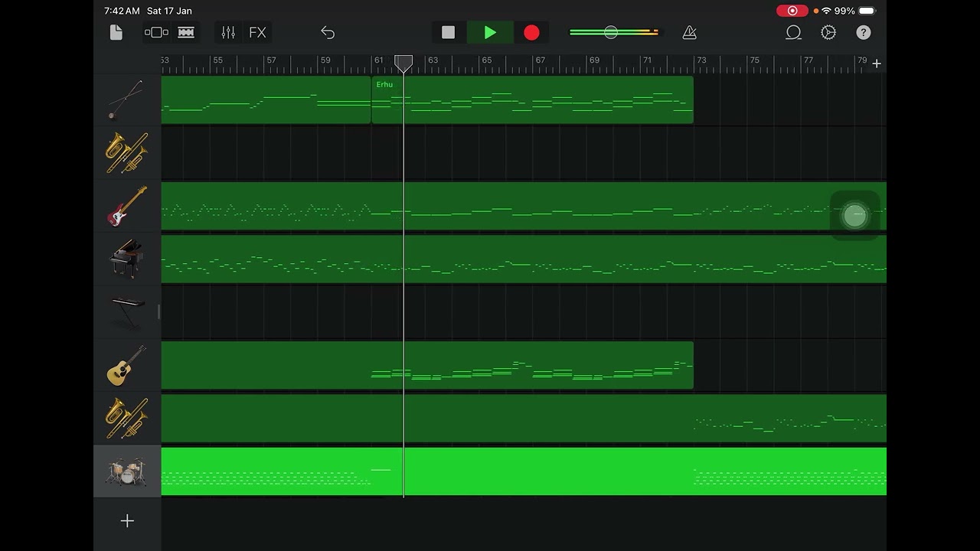
Task: Tap bar 57 on the ruler
Action: tap(271, 60)
